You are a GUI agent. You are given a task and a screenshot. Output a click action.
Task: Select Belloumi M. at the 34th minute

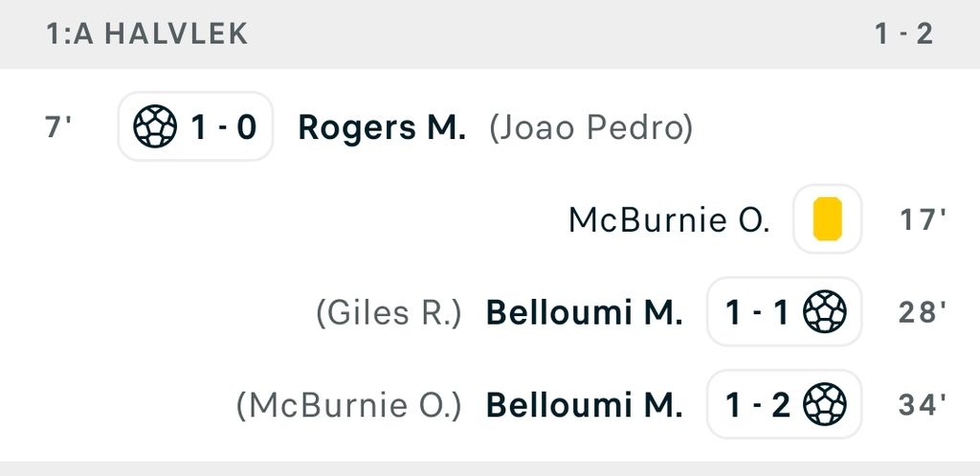(585, 405)
